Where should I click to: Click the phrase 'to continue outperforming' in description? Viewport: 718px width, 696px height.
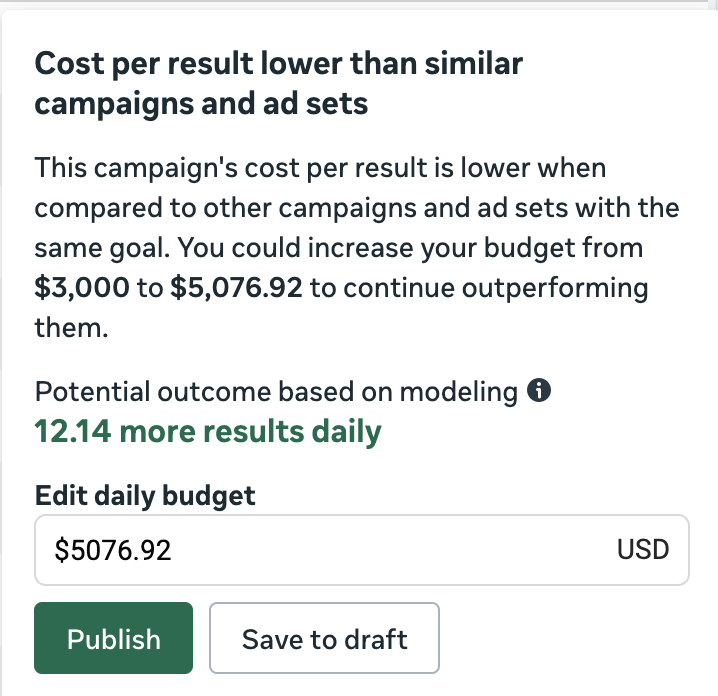click(479, 288)
